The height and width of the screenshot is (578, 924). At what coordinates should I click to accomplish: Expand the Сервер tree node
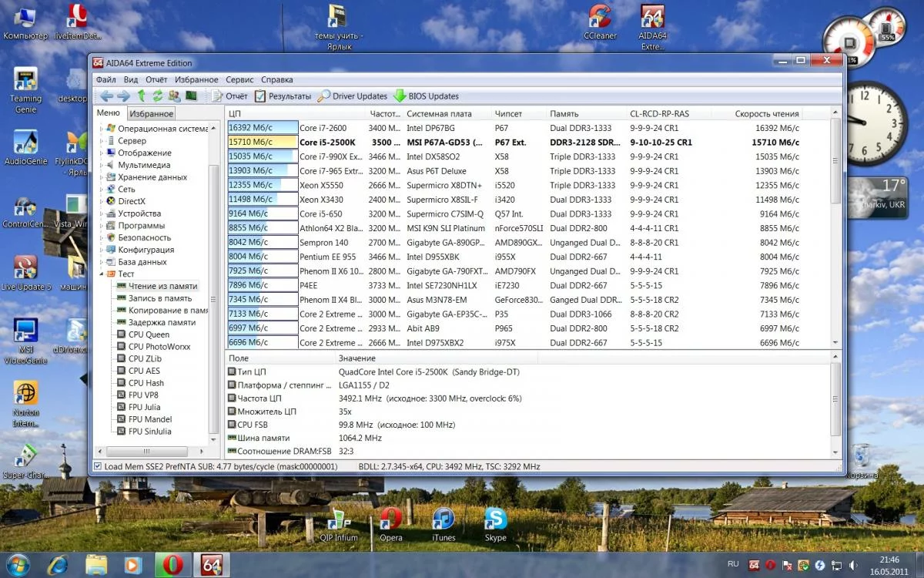[102, 141]
